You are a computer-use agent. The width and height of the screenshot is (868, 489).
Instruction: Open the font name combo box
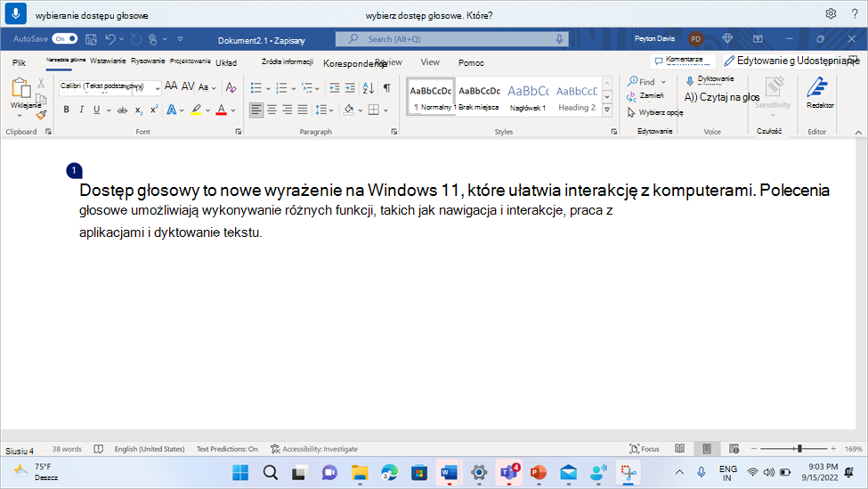(x=110, y=87)
